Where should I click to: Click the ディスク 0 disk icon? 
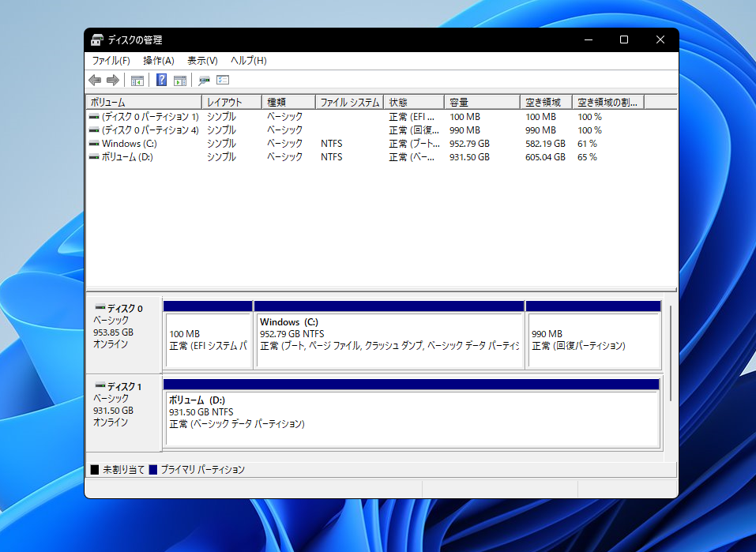100,307
